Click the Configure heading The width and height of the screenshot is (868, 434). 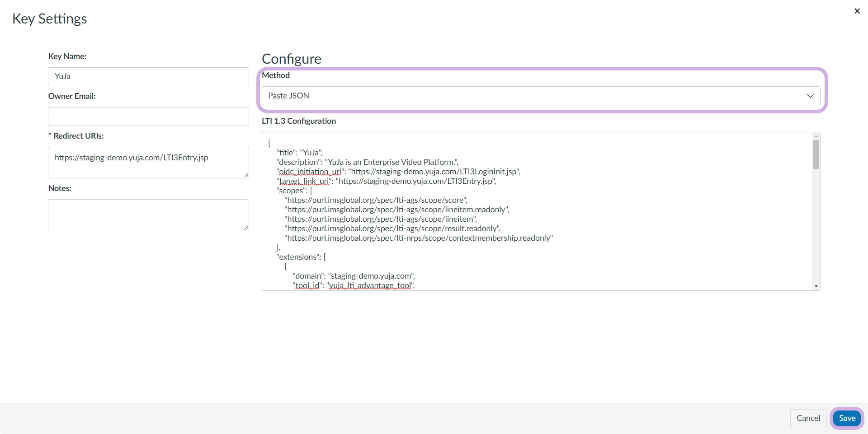tap(292, 59)
